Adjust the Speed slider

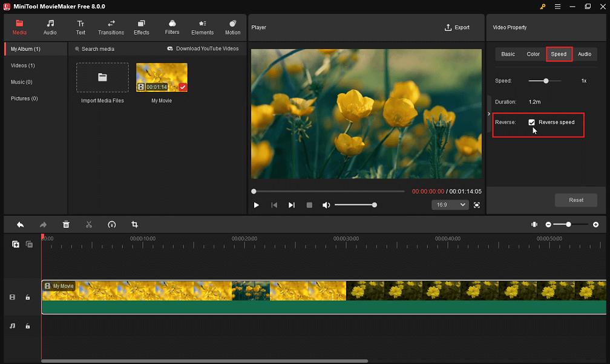coord(545,81)
